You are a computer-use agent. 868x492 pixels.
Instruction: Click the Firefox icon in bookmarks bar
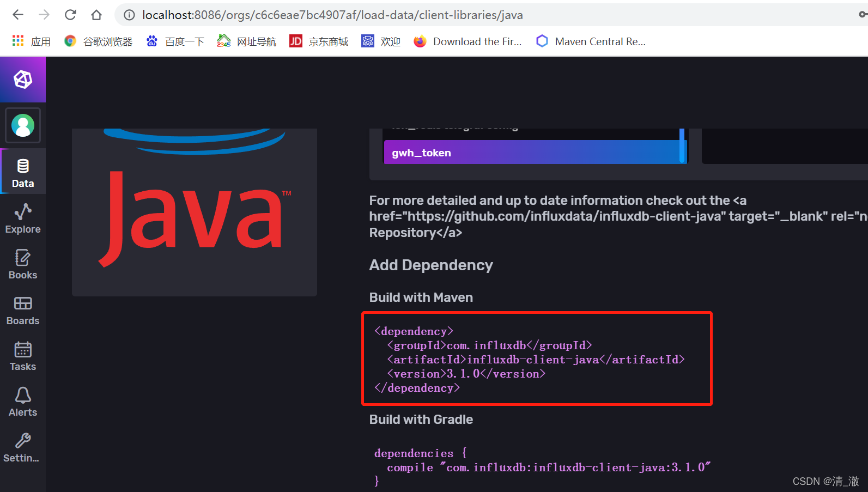coord(420,41)
